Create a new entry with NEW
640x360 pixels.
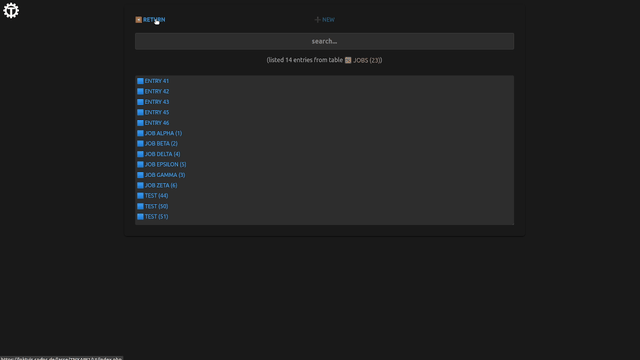click(x=328, y=20)
